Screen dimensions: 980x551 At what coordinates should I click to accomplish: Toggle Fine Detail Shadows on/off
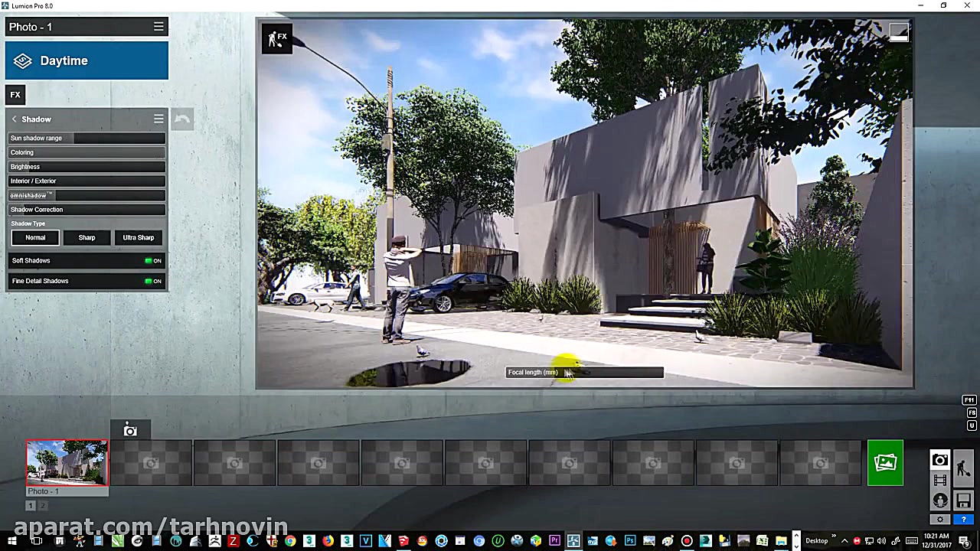(153, 281)
